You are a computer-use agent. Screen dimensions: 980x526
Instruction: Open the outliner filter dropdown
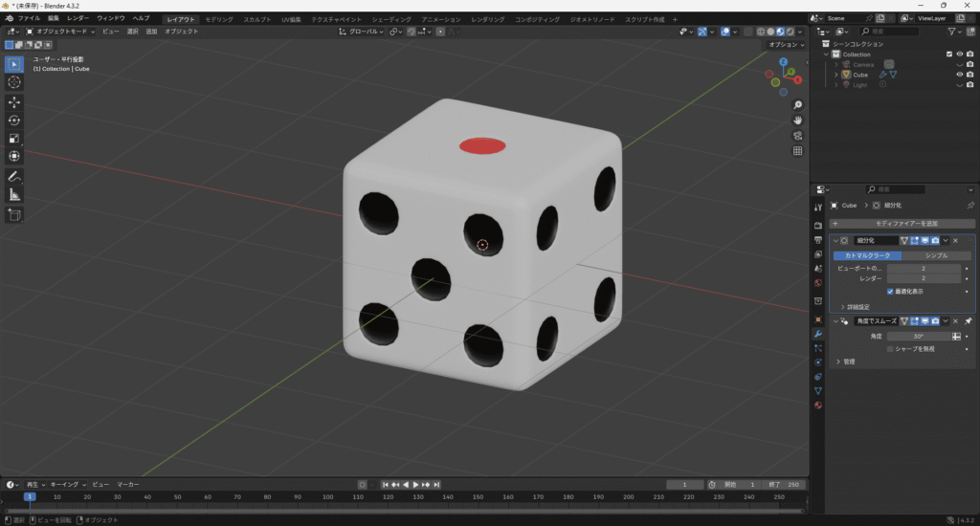click(x=954, y=32)
